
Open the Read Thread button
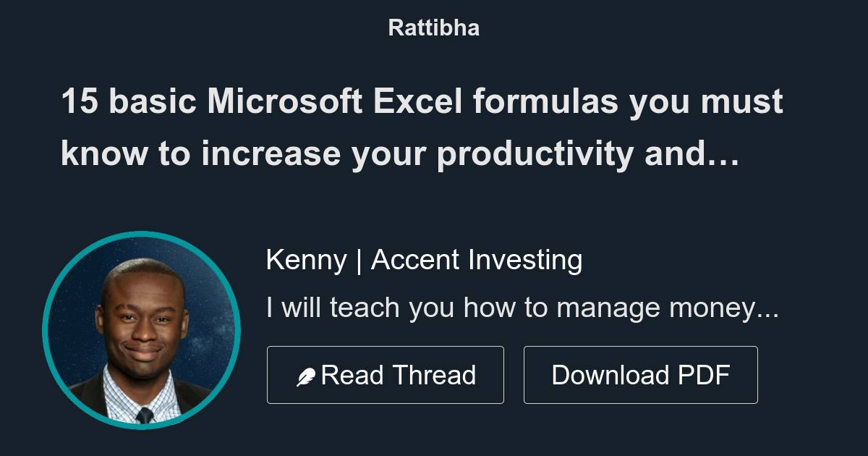[x=386, y=374]
